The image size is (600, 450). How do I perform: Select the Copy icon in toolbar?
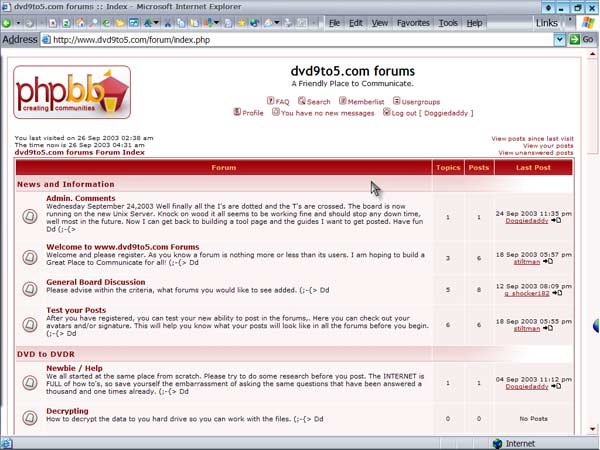coord(181,23)
